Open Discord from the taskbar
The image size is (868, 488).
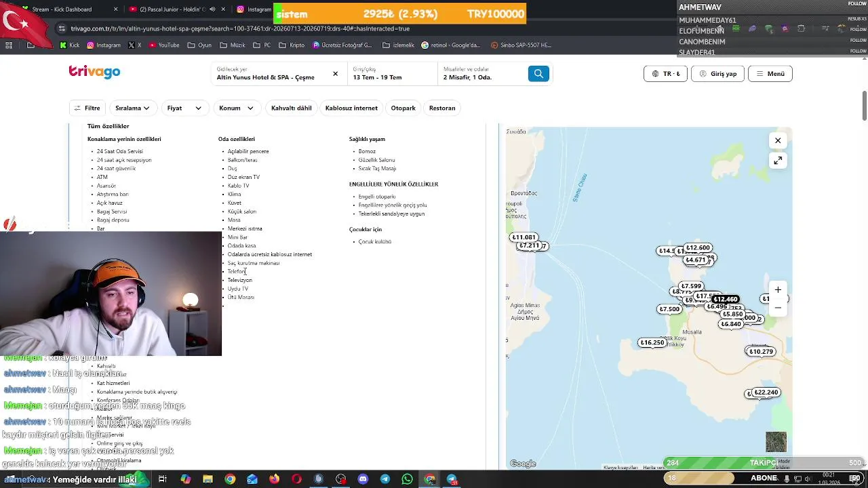[x=363, y=479]
